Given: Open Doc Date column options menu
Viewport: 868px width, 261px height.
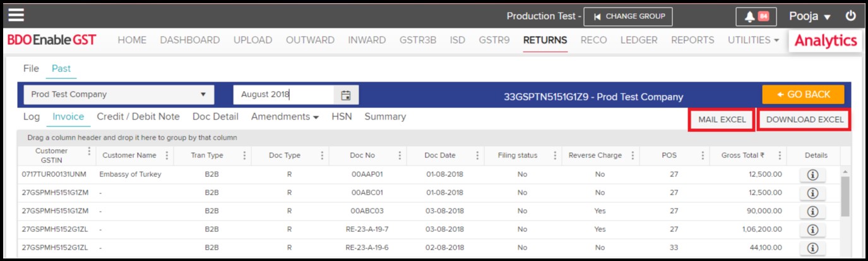Looking at the screenshot, I should [477, 155].
